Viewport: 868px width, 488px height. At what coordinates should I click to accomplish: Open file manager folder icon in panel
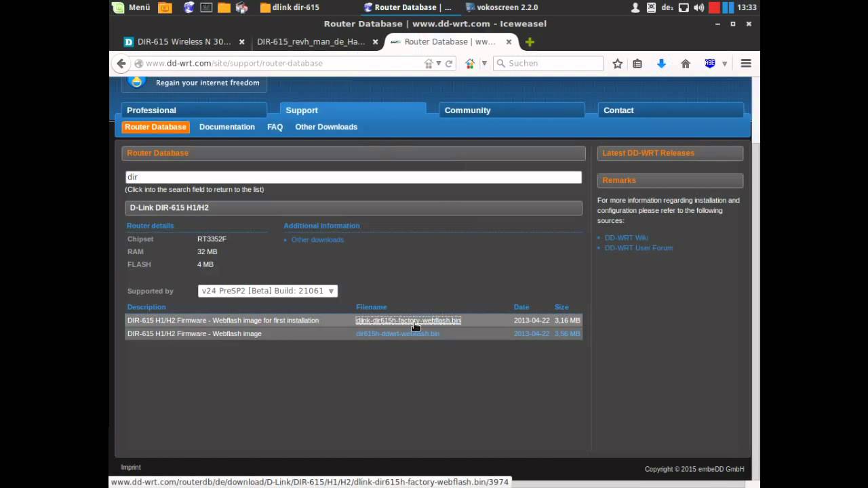(x=224, y=7)
